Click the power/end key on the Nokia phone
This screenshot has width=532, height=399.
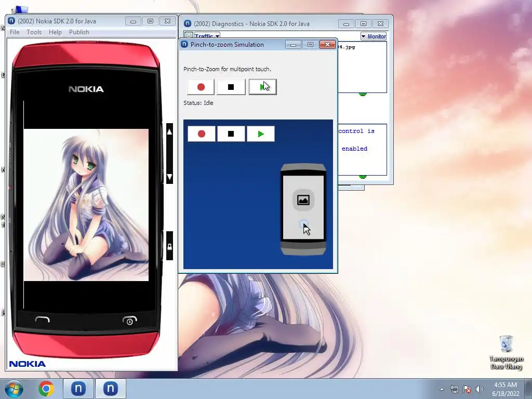click(x=129, y=320)
